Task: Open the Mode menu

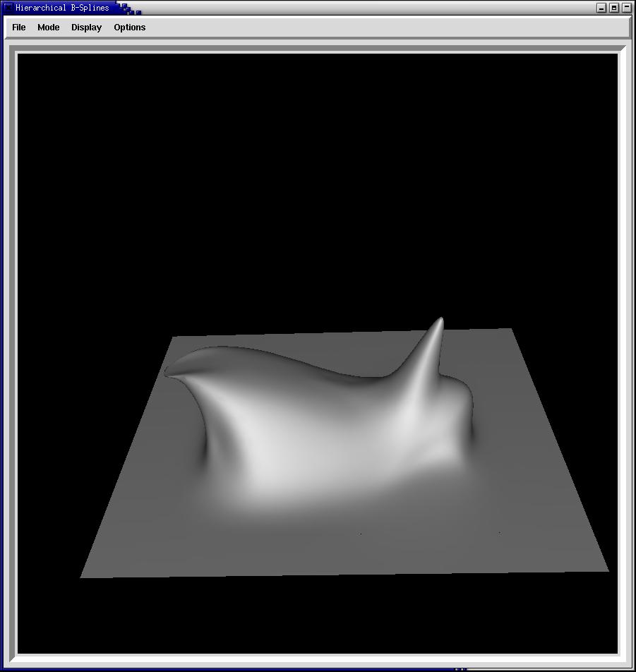Action: [x=49, y=28]
